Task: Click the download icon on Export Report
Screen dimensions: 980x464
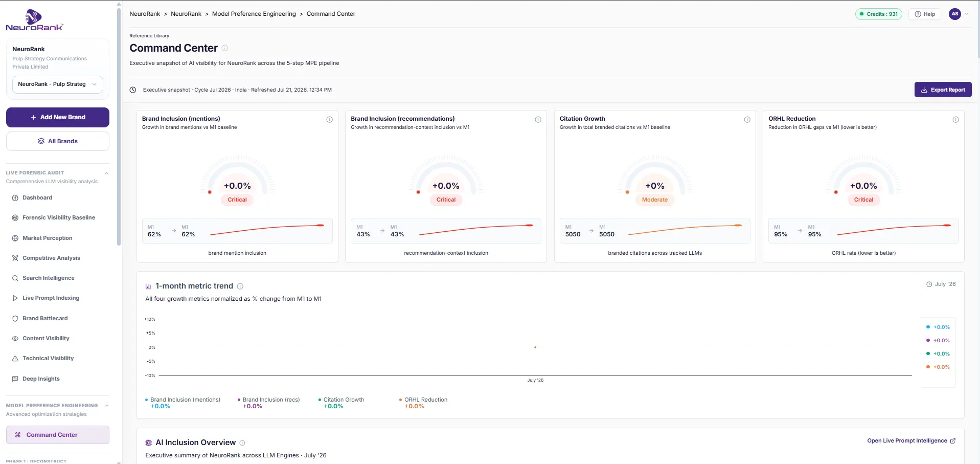Action: [924, 90]
